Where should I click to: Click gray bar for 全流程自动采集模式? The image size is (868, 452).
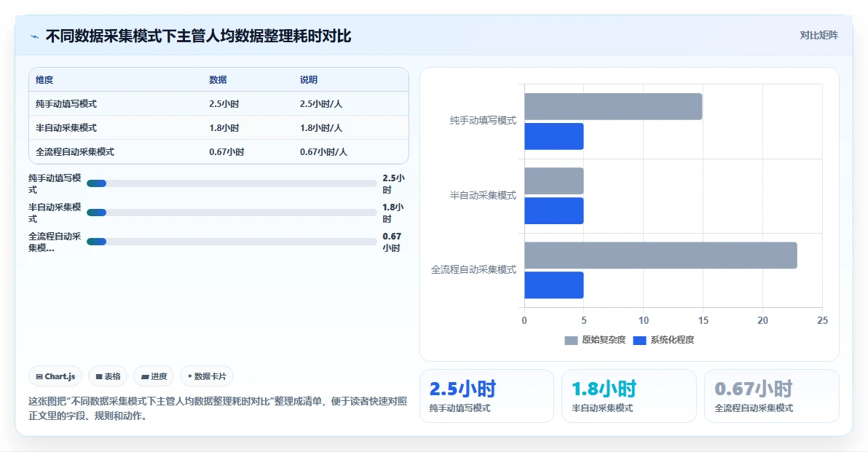[661, 255]
